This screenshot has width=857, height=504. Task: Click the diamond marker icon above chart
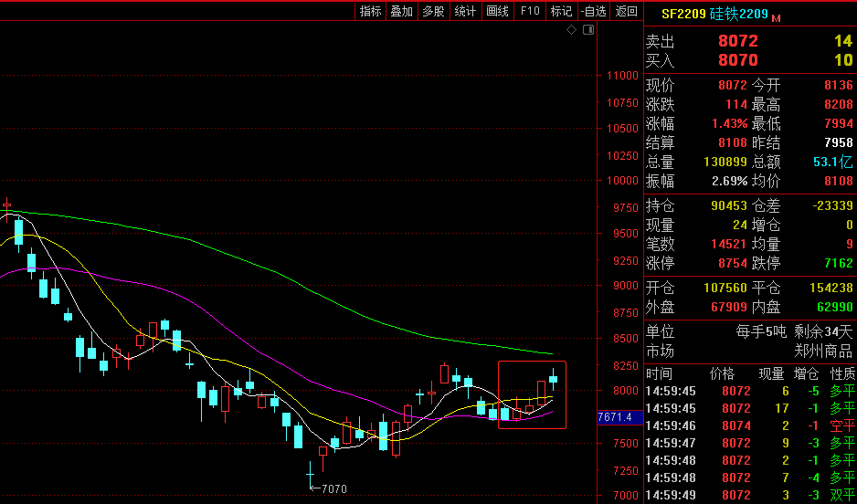[571, 30]
